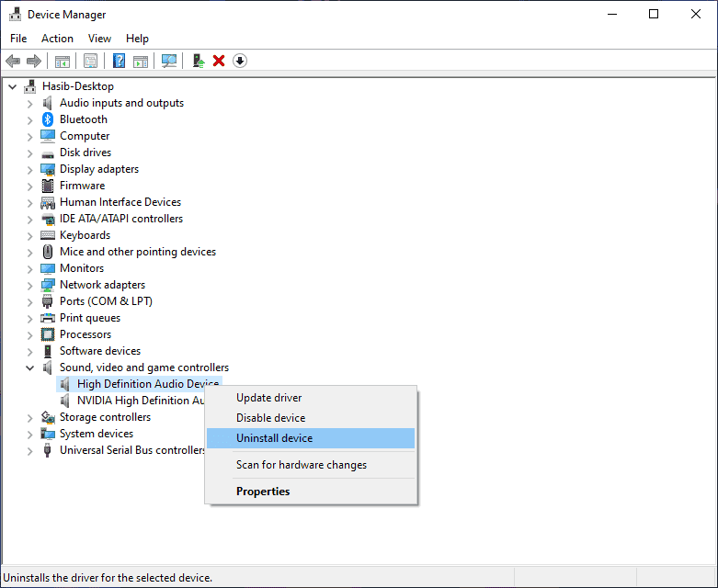Expand the Network adapters node
This screenshot has width=718, height=588.
click(x=29, y=285)
